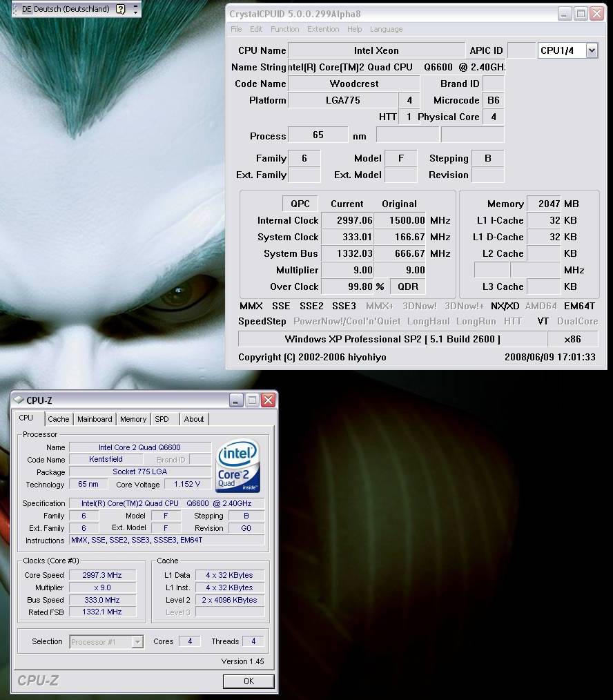
Task: Open the Function menu in CrystalCPUID
Action: click(285, 29)
